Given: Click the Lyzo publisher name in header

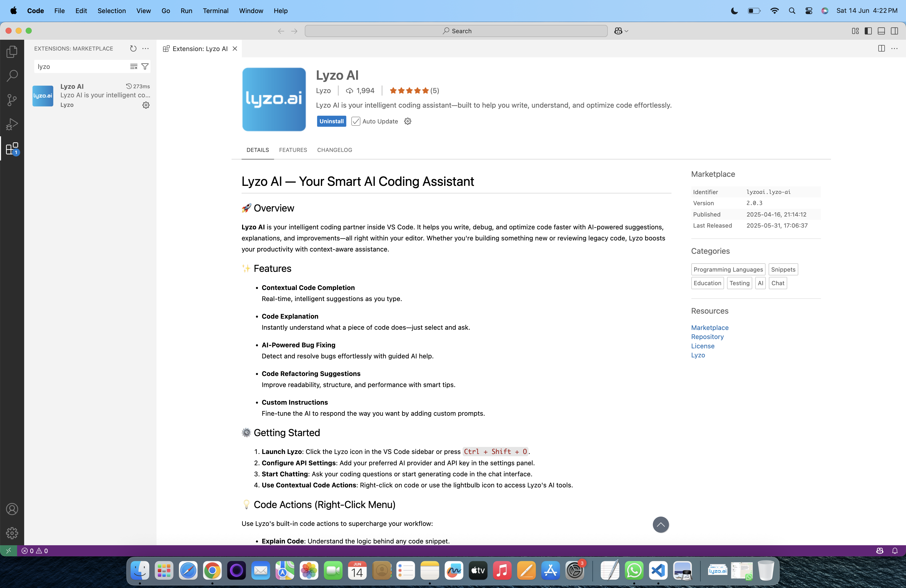Looking at the screenshot, I should [323, 91].
